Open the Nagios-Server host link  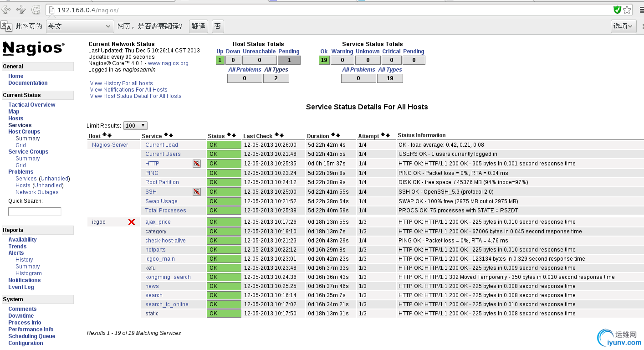pyautogui.click(x=110, y=145)
